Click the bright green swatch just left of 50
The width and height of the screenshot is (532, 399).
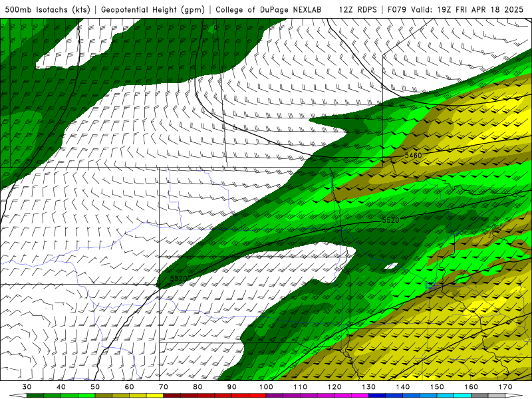[x=86, y=396]
